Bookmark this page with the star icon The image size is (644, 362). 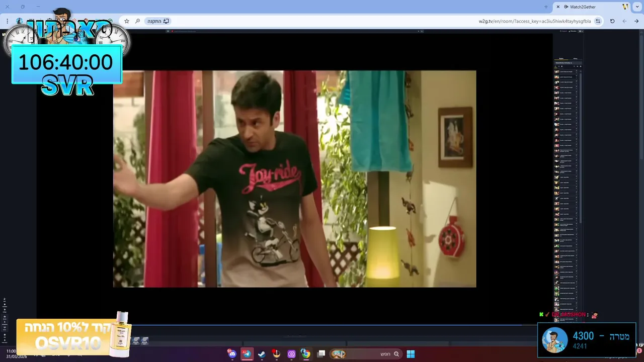[x=127, y=21]
